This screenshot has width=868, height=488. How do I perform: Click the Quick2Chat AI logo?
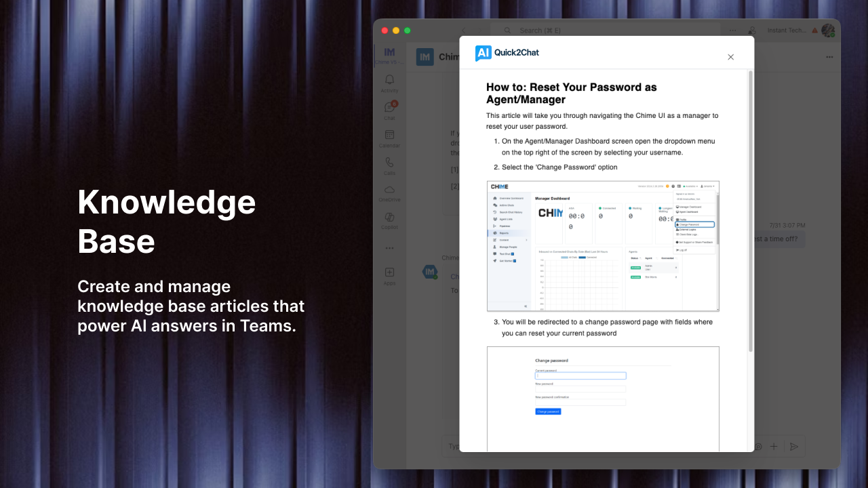coord(483,53)
